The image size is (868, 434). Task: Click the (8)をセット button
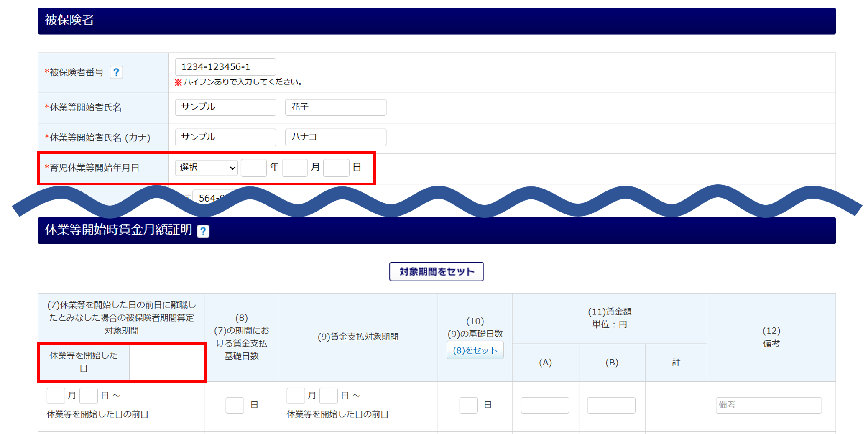475,350
